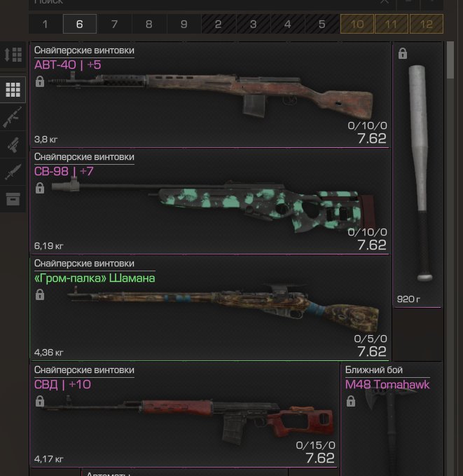Viewport: 463px width, 476px height.
Task: Open locked page 10 tab
Action: 357,24
